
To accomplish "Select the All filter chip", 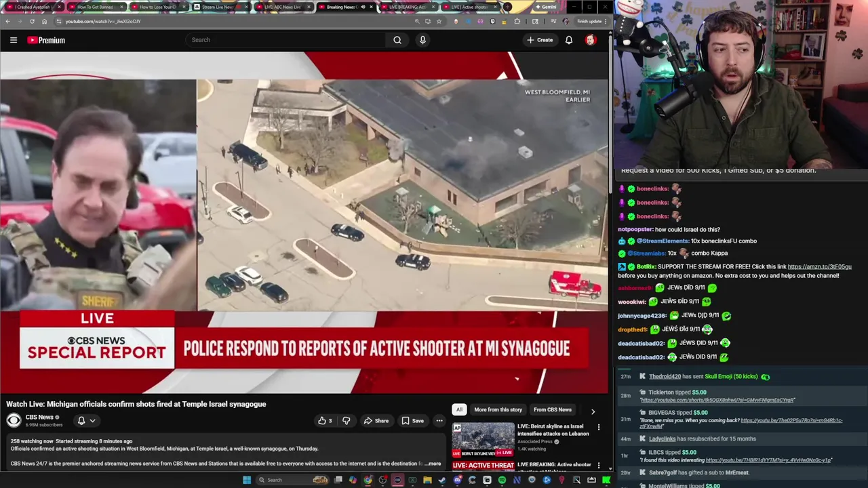I will [459, 409].
